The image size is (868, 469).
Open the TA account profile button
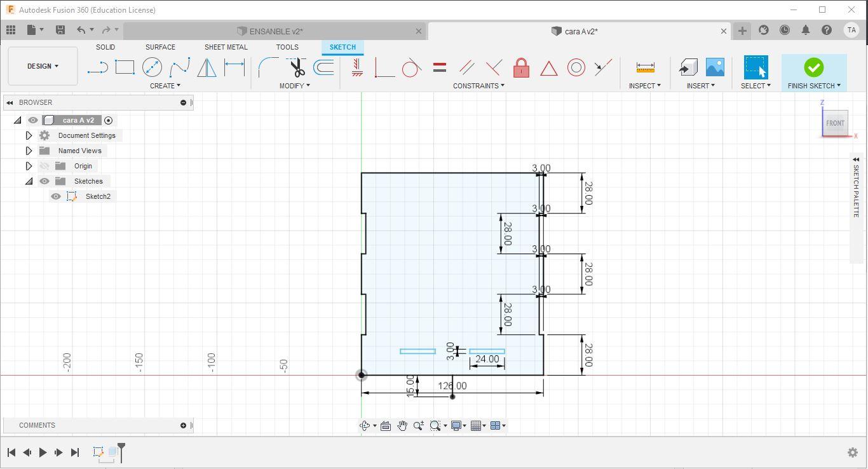851,30
